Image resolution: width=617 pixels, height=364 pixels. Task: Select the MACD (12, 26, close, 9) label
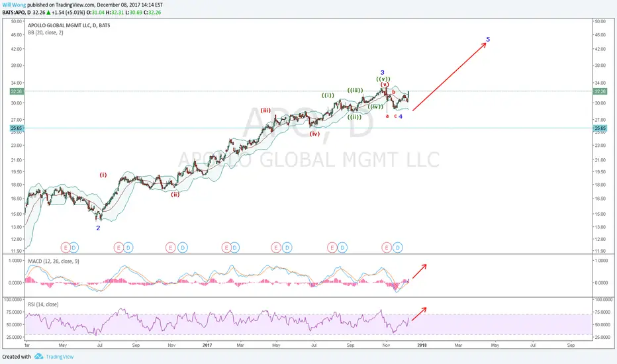(x=54, y=261)
